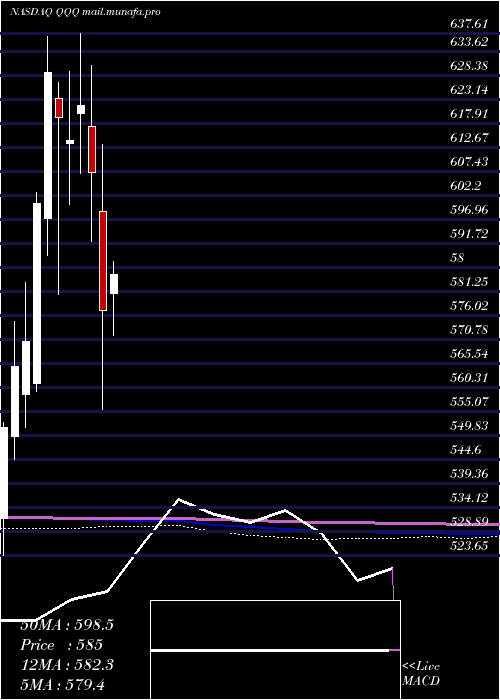Screen dimensions: 500x700
Task: Select the 607.43 axis value
Action: pos(469,162)
